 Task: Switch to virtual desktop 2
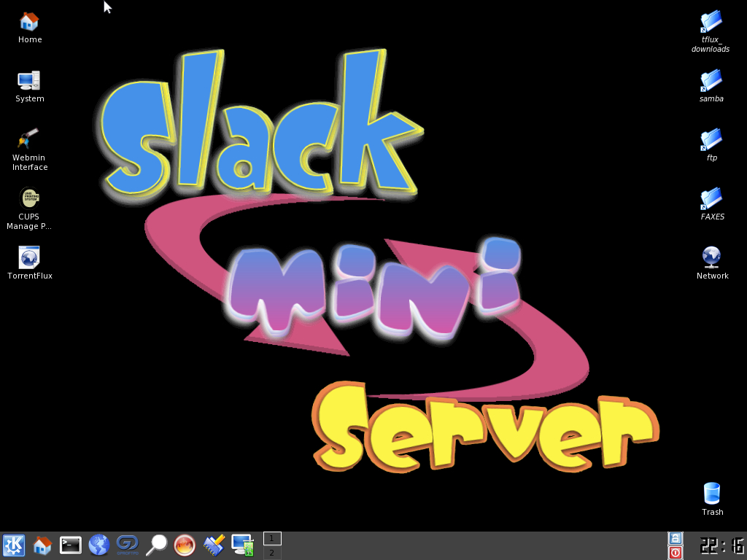tap(271, 553)
